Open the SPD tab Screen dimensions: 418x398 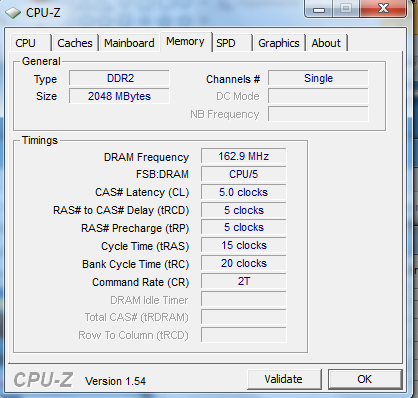point(232,43)
